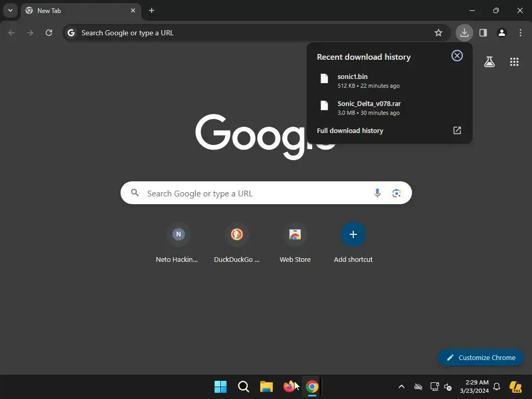Open network status tray icon
Image resolution: width=532 pixels, height=399 pixels.
(434, 387)
